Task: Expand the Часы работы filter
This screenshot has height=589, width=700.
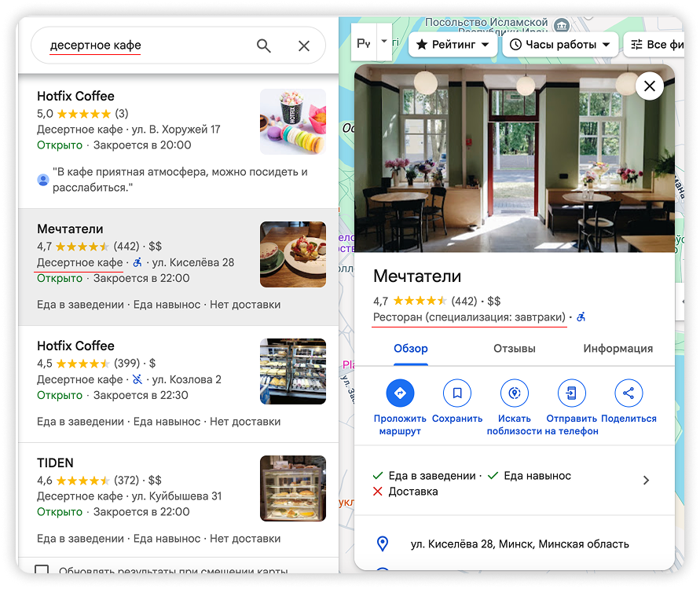Action: coord(562,45)
